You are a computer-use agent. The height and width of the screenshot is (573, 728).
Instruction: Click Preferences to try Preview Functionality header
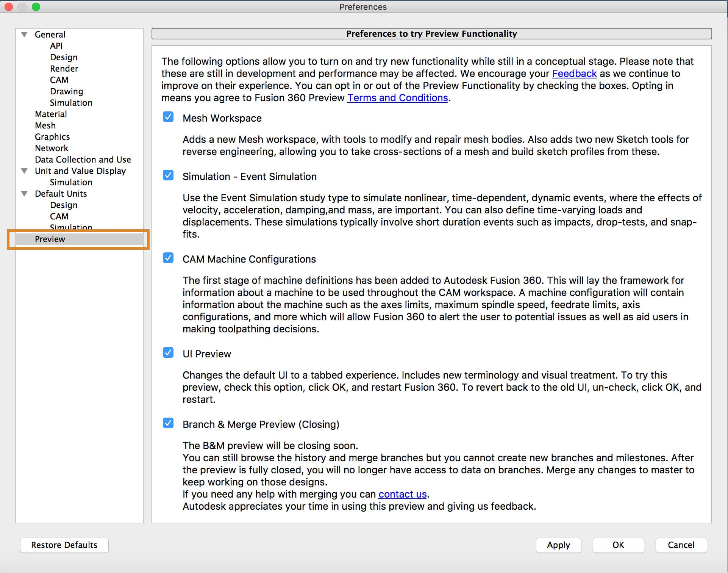pos(431,34)
